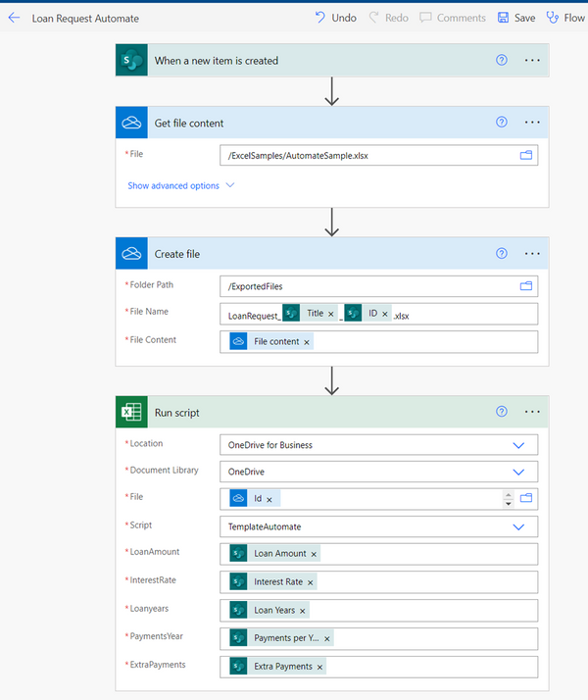Remove the File content token
Screen dimensions: 588x700
(307, 342)
